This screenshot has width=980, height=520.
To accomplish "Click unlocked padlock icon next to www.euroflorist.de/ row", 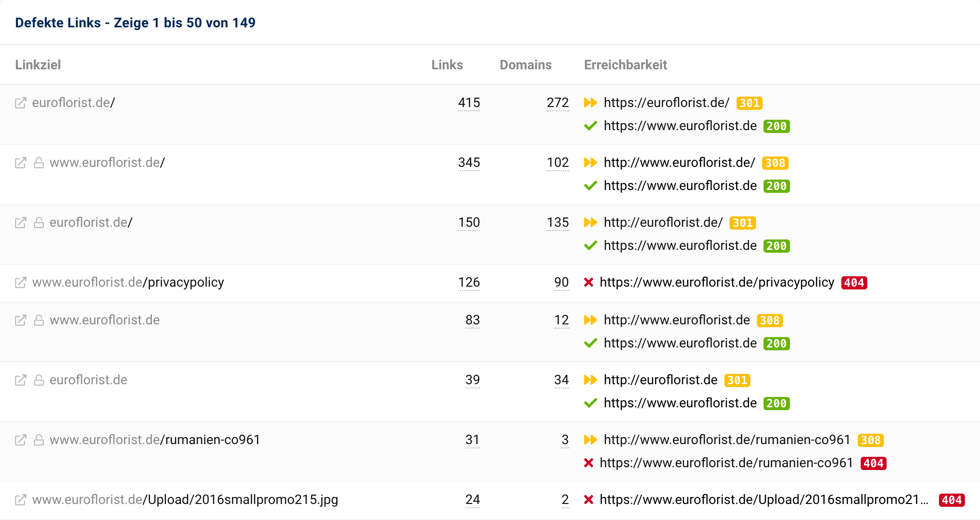I will [x=39, y=163].
